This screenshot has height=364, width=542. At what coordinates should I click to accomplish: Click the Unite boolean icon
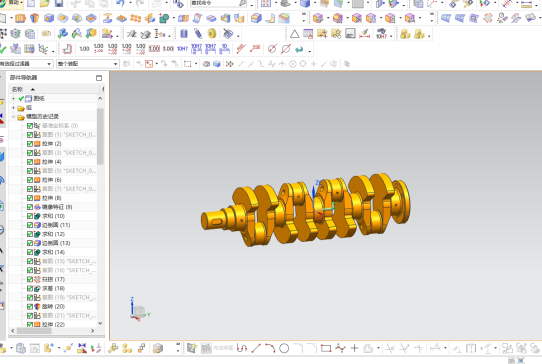164,18
